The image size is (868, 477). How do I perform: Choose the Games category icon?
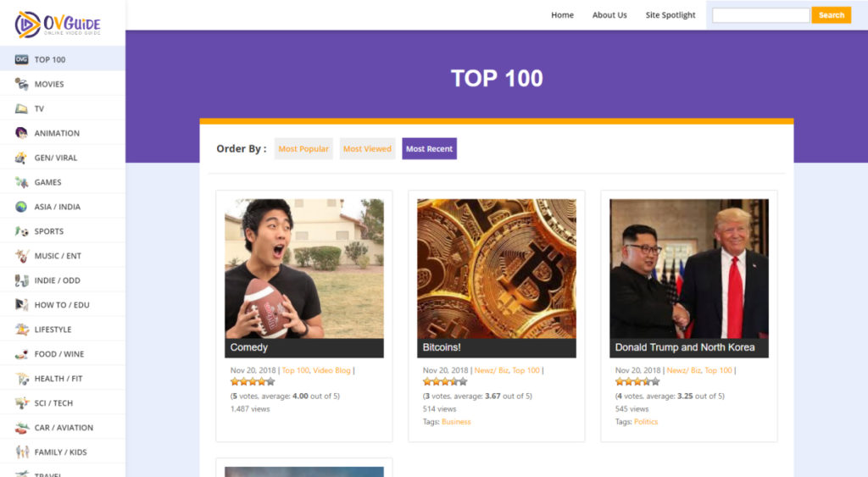[21, 182]
